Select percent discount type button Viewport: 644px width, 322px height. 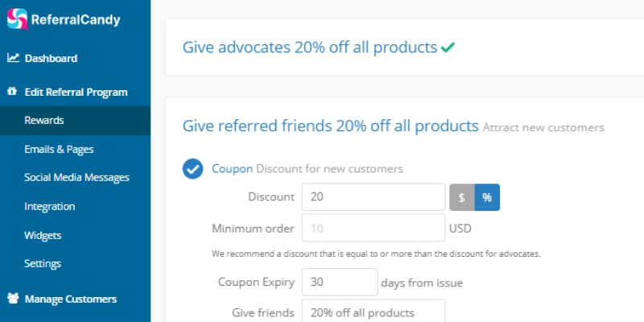point(487,197)
